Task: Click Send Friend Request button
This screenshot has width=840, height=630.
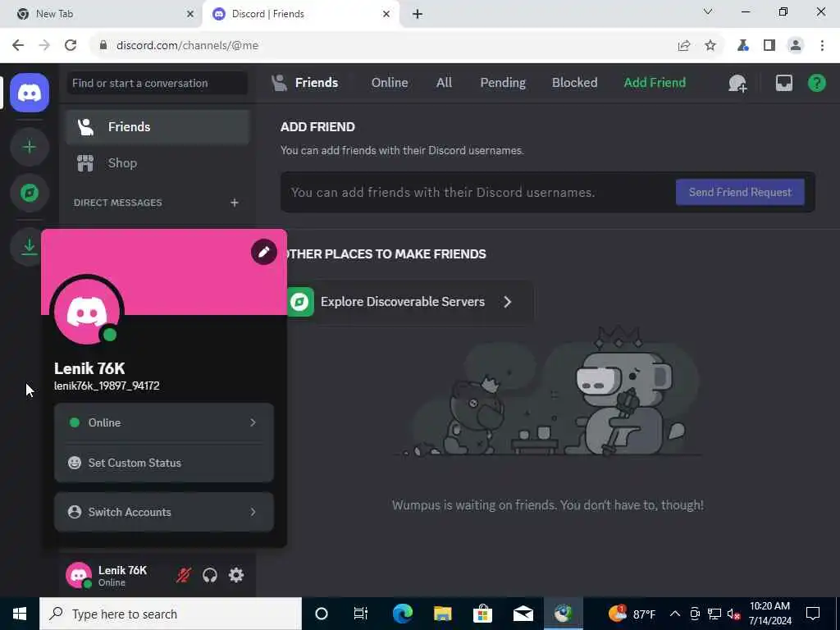Action: [x=740, y=192]
